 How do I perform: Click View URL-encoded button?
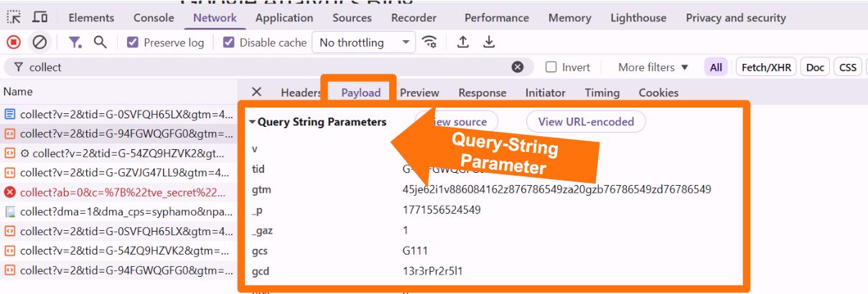pyautogui.click(x=586, y=121)
